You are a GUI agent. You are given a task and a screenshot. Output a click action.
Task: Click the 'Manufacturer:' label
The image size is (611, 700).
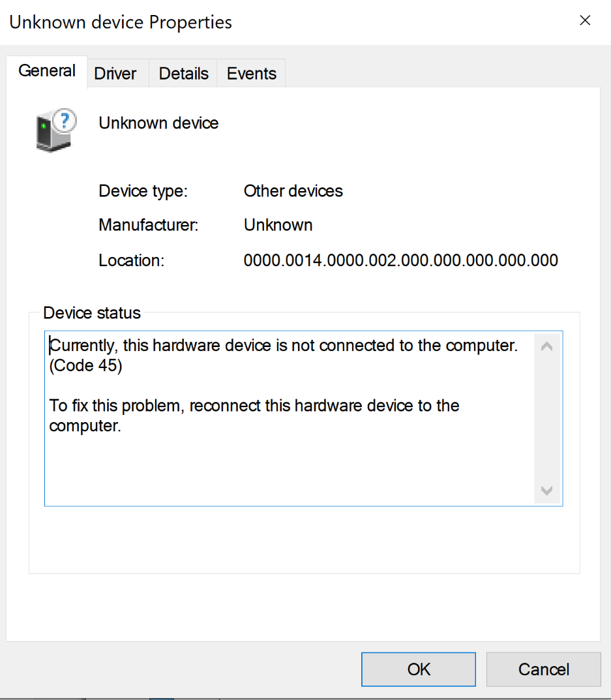(148, 225)
